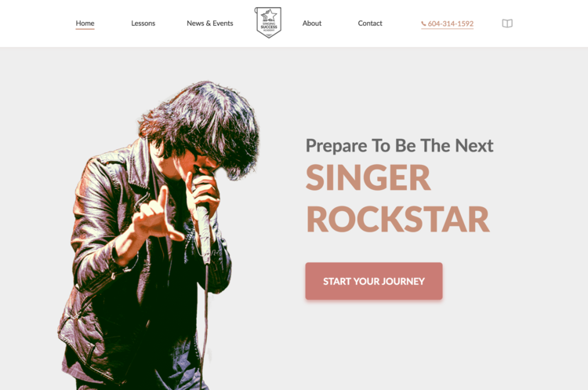Click the phone handset icon
Viewport: 588px width, 390px height.
tap(423, 24)
